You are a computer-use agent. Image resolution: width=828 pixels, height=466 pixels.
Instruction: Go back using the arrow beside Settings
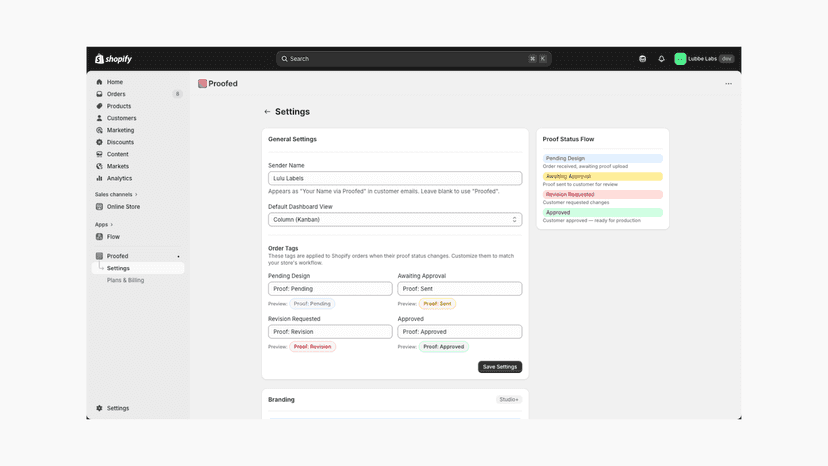point(267,112)
